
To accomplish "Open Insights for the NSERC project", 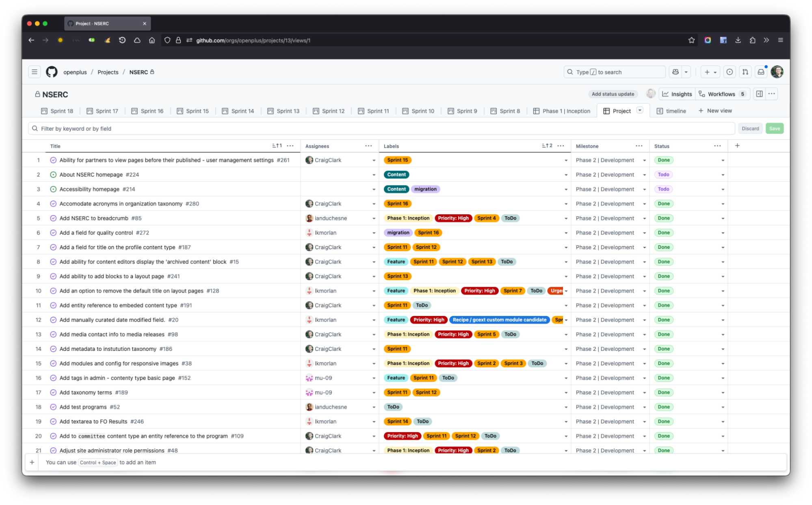I will [677, 94].
